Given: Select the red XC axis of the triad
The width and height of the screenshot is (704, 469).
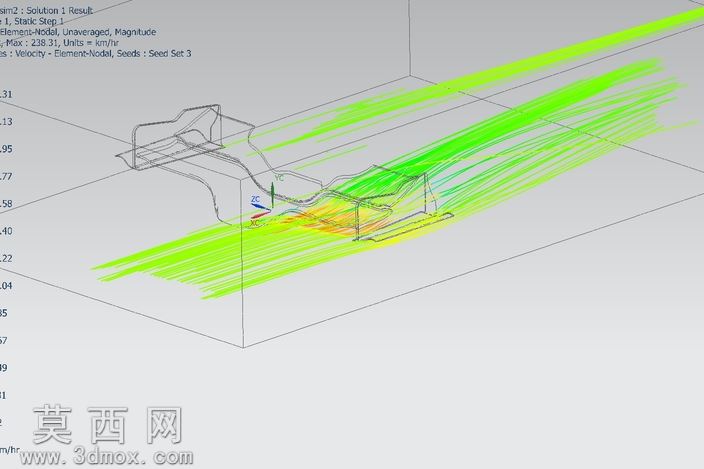Looking at the screenshot, I should [260, 216].
